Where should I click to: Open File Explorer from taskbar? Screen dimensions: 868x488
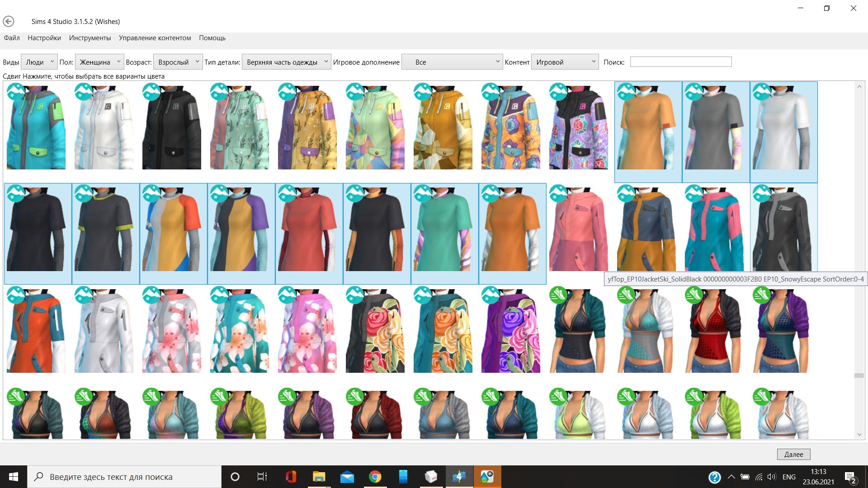tap(319, 477)
